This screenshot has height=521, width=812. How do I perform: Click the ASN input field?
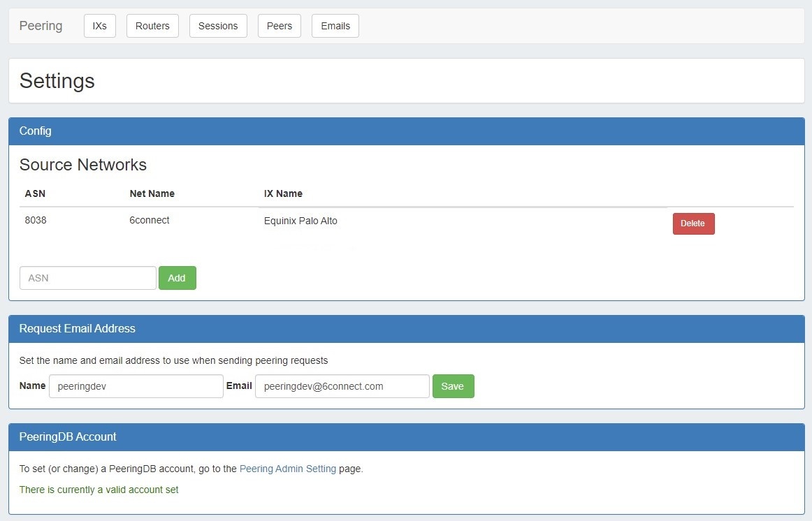[88, 278]
